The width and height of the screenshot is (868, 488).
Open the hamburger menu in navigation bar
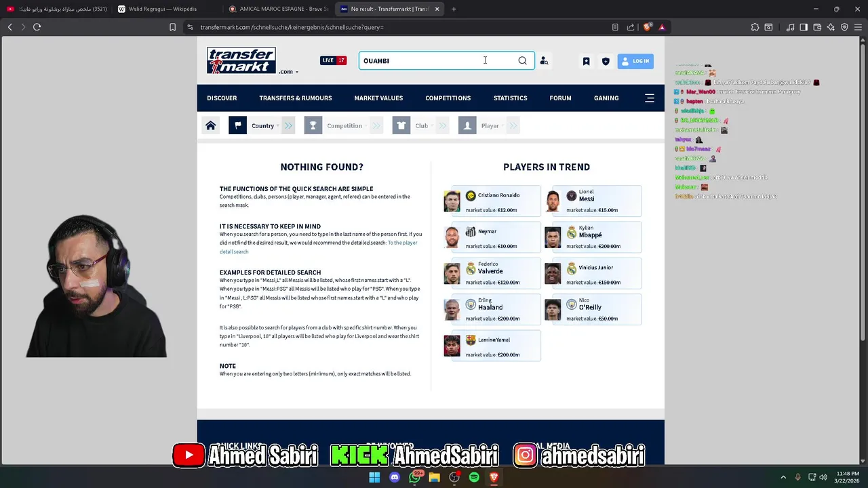point(650,98)
